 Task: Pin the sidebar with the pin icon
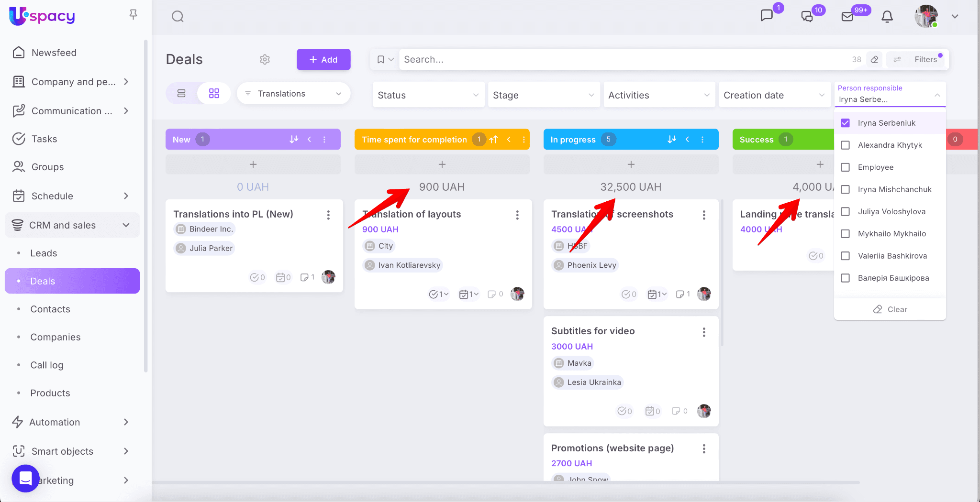click(x=134, y=15)
